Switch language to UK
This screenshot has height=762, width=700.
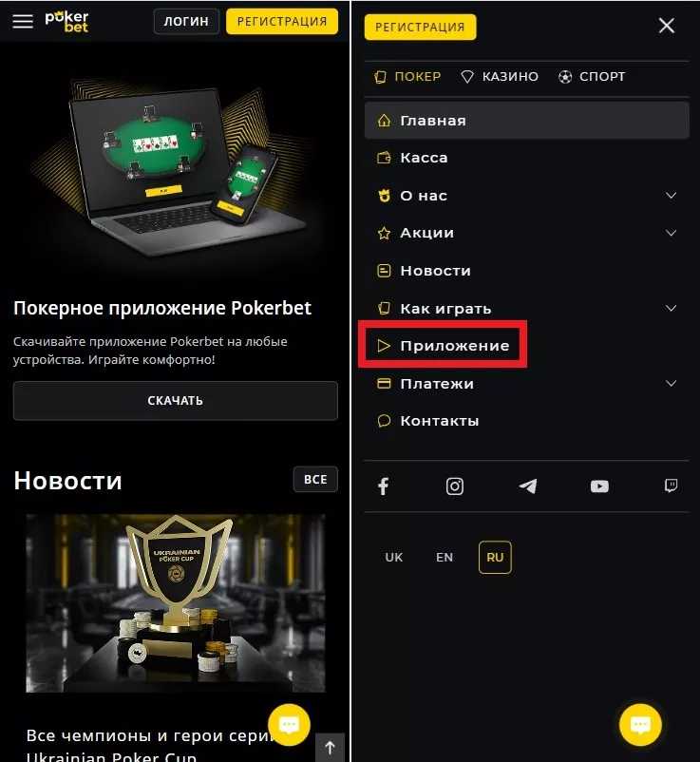point(394,558)
